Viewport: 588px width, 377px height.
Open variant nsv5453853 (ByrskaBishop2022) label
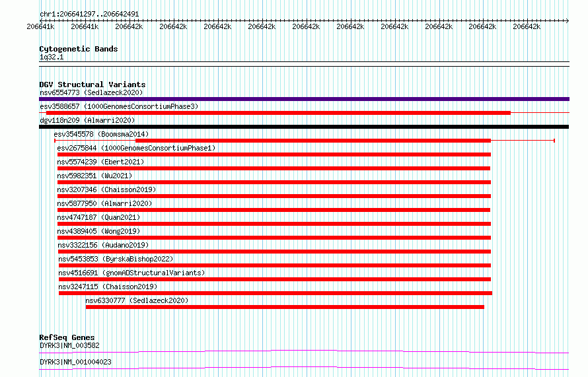tap(116, 259)
